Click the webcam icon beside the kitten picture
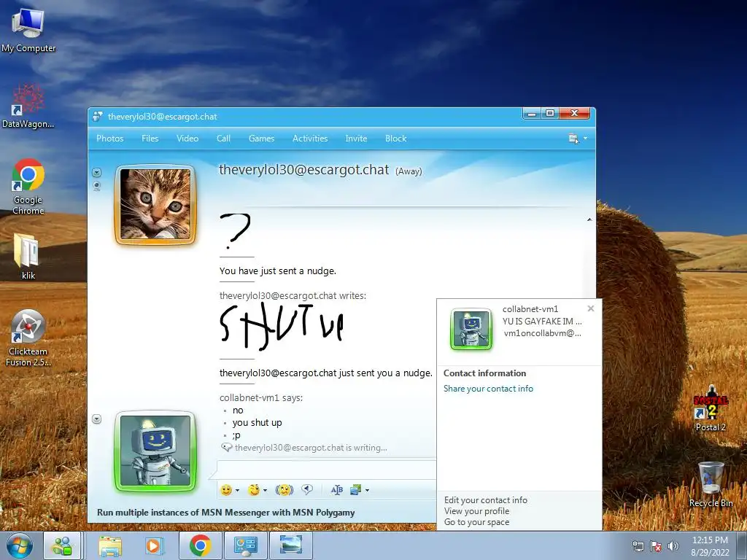This screenshot has width=747, height=560. pyautogui.click(x=97, y=186)
